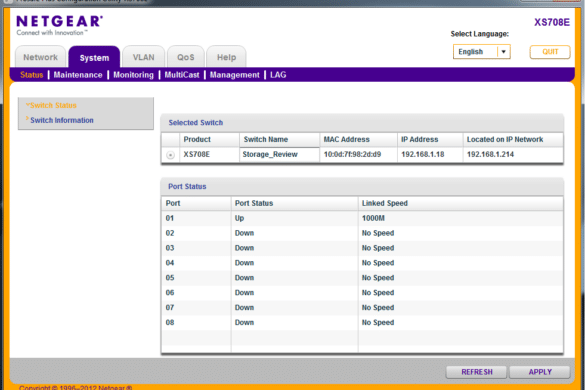Select port 06 row
Viewport: 585px width, 390px height.
coord(362,293)
